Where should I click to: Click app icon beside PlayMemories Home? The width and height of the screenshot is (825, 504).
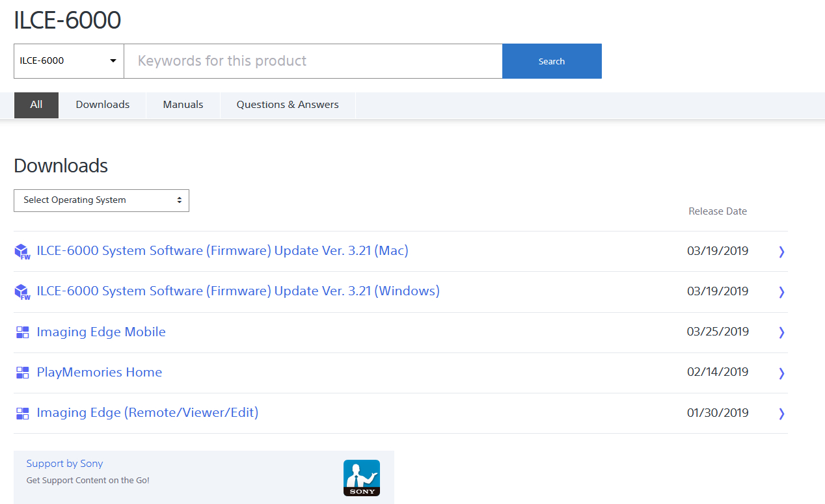coord(22,373)
